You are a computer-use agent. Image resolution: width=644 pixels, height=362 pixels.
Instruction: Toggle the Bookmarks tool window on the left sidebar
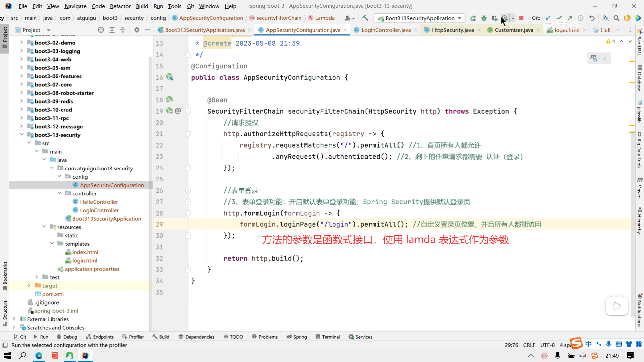pos(5,276)
